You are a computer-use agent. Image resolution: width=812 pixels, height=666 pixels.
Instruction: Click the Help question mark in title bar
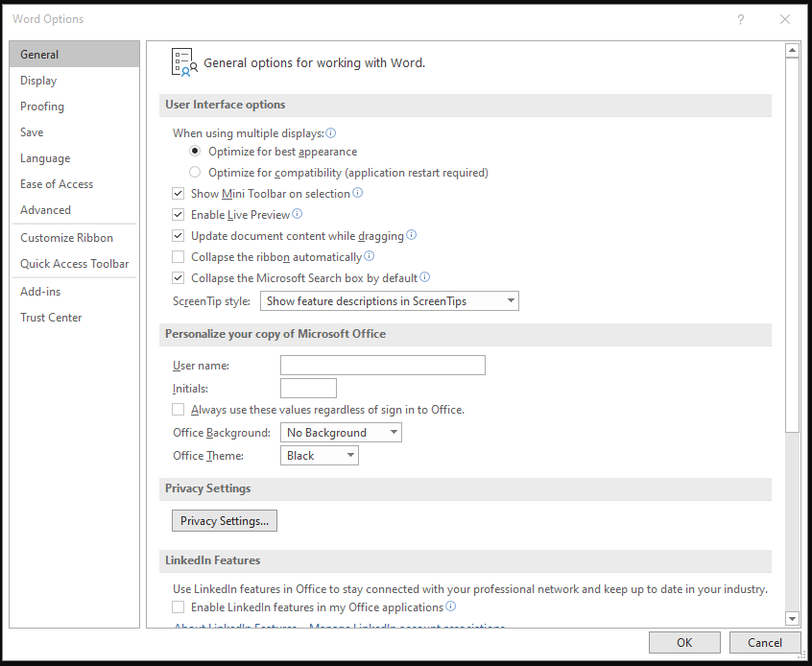(x=741, y=19)
